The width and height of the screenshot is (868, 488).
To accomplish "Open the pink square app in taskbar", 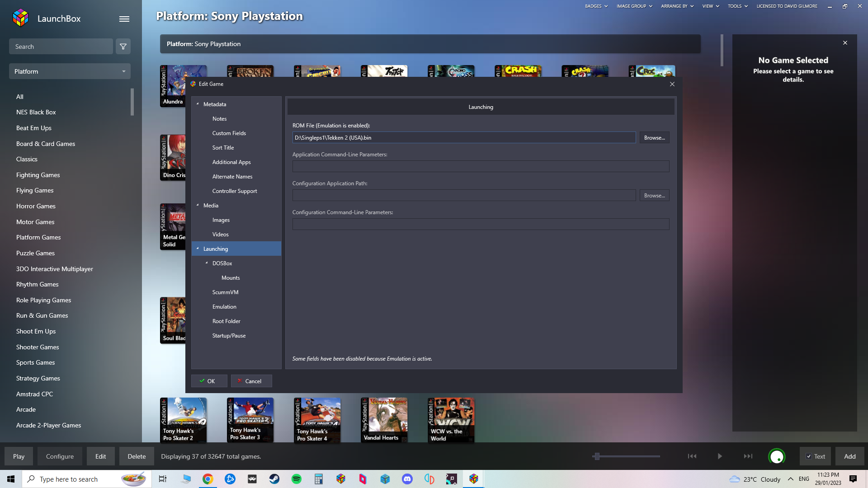I will 363,479.
